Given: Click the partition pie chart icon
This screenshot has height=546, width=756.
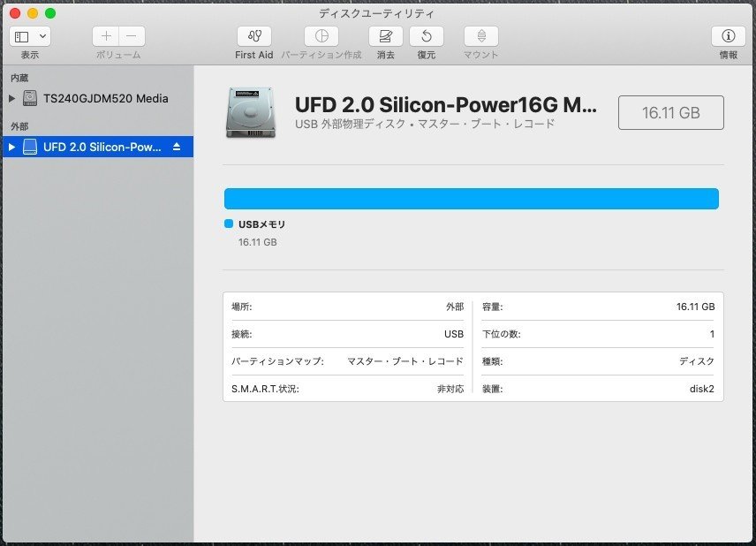Looking at the screenshot, I should click(x=321, y=36).
